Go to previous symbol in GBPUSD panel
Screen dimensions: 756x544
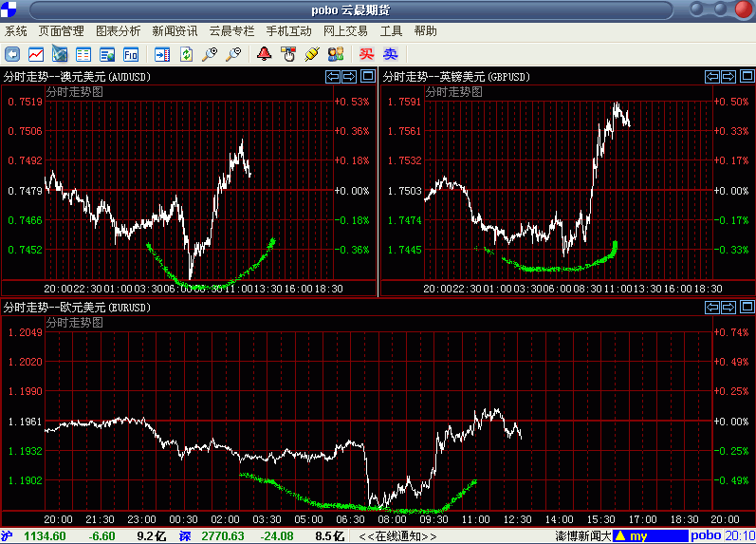(x=712, y=76)
